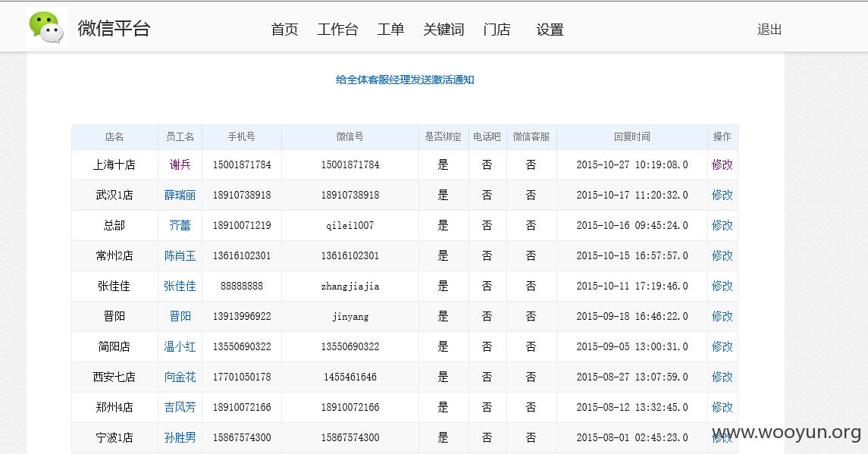Click the 电话吧 column header
The image size is (868, 454).
(x=487, y=136)
